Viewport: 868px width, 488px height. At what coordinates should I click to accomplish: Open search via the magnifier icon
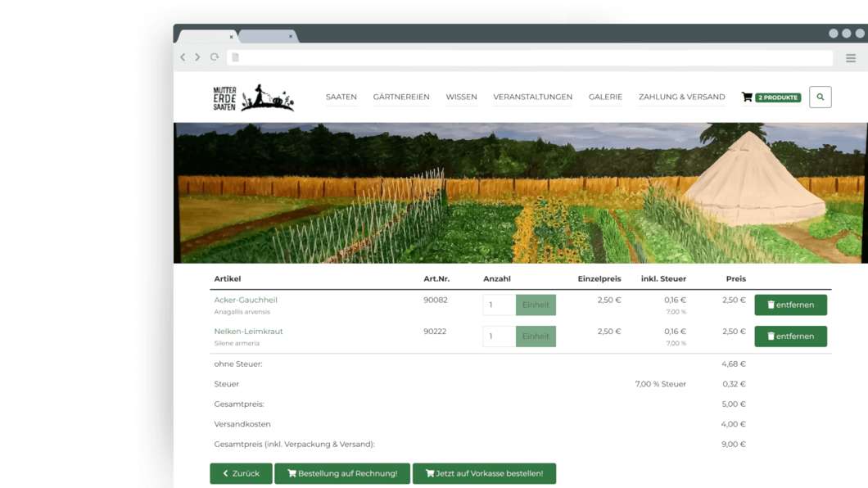820,97
